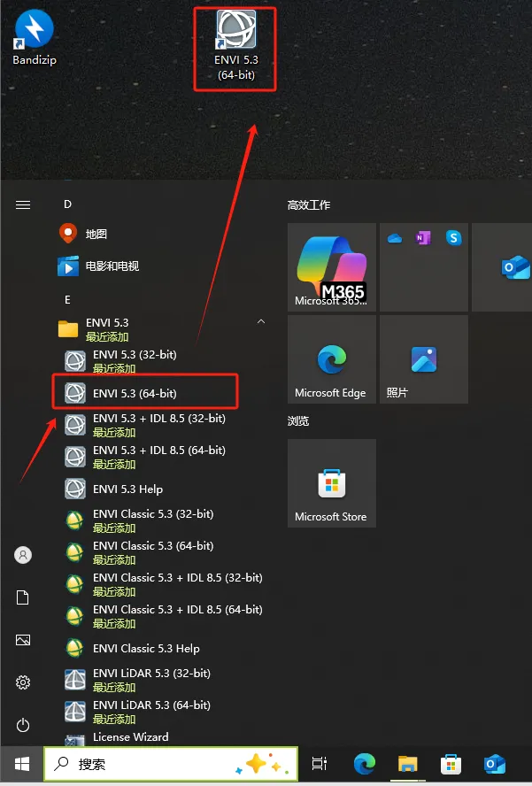Open the 照片 tile
The height and width of the screenshot is (786, 532).
[424, 359]
